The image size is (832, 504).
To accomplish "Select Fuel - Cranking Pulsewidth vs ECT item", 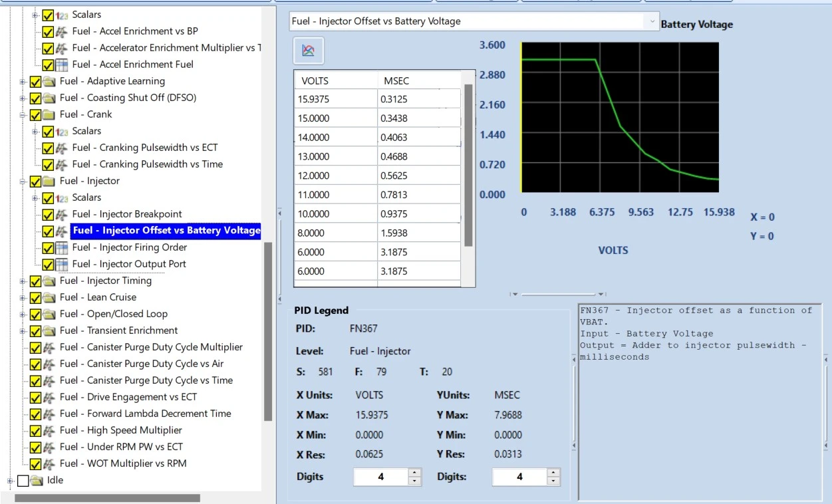I will click(145, 148).
